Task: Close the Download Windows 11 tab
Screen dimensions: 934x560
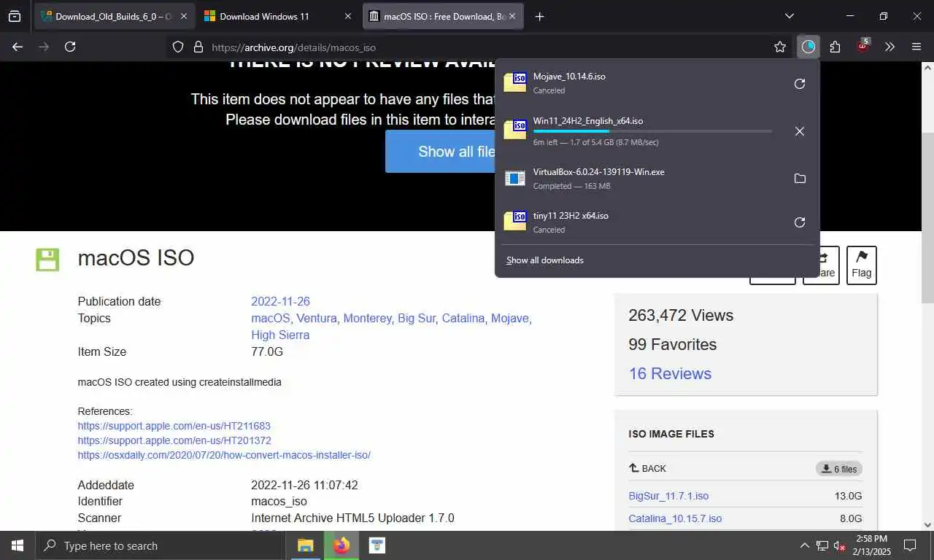Action: click(x=348, y=16)
